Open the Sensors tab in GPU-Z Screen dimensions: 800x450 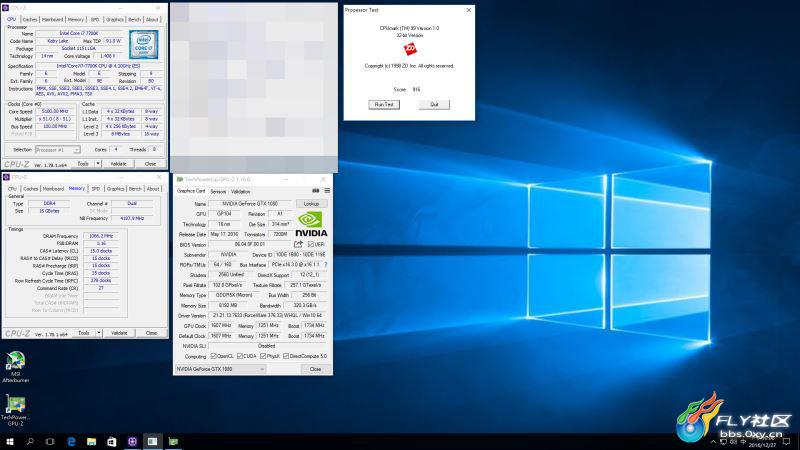click(x=218, y=191)
